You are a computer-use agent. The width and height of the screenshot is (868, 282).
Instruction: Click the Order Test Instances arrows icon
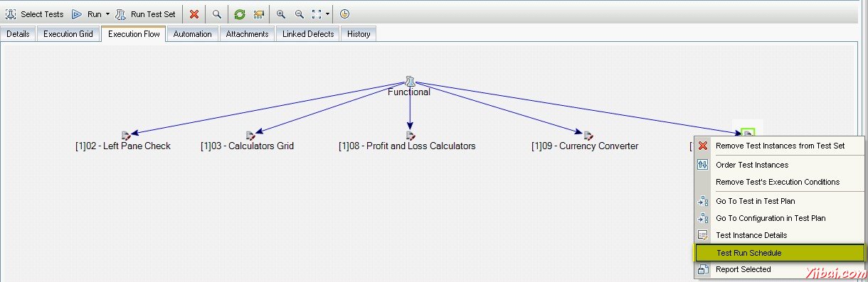(703, 165)
